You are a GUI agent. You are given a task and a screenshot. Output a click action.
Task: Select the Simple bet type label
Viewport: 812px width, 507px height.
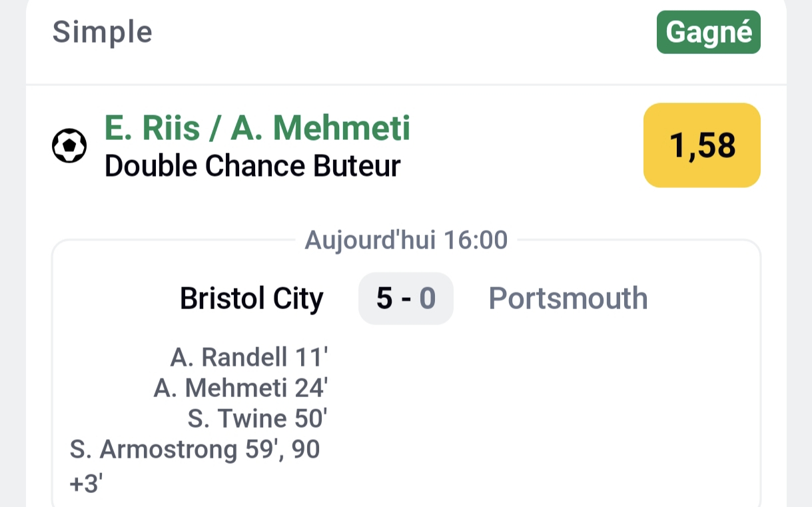tap(103, 32)
